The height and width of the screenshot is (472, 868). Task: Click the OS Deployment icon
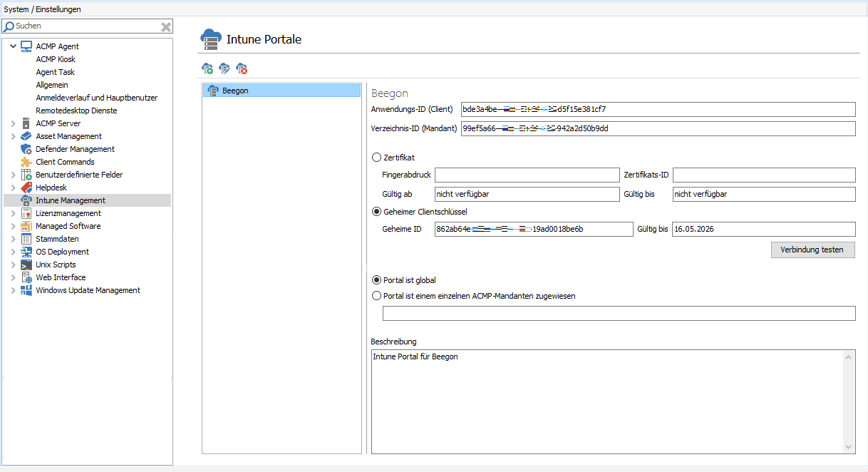pyautogui.click(x=28, y=251)
